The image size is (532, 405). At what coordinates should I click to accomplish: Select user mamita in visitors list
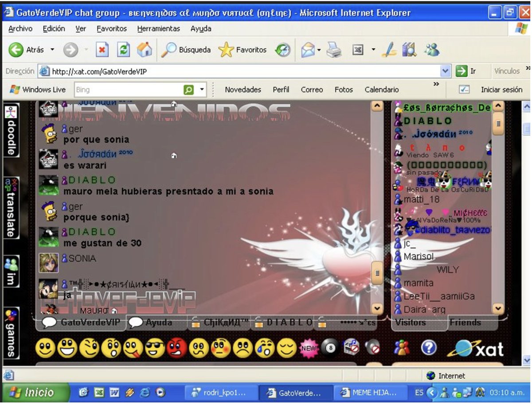(x=418, y=283)
